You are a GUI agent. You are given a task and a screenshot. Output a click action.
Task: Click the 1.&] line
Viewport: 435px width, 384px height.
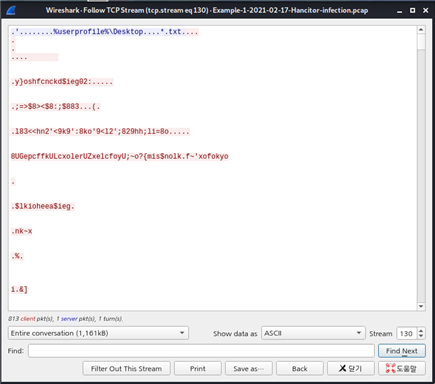coord(19,289)
